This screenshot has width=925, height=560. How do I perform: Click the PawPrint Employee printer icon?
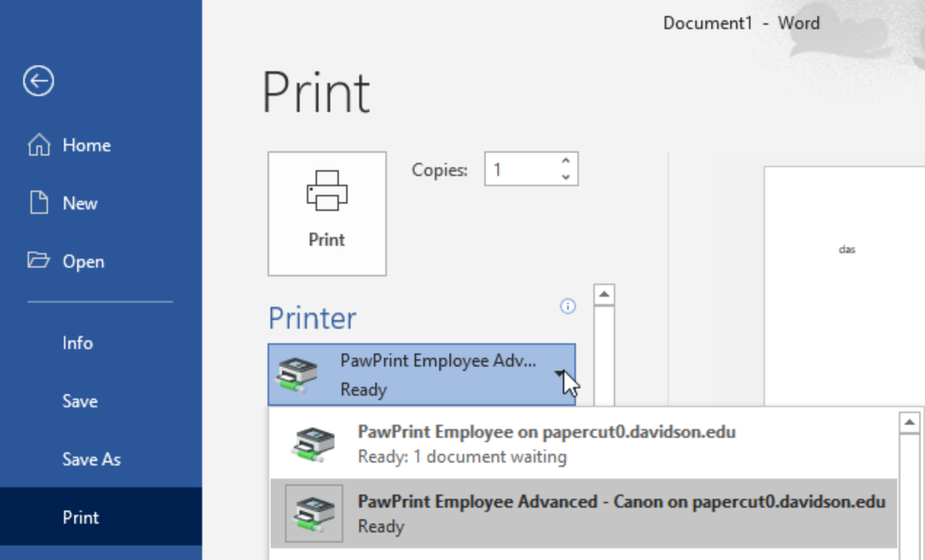click(x=314, y=444)
